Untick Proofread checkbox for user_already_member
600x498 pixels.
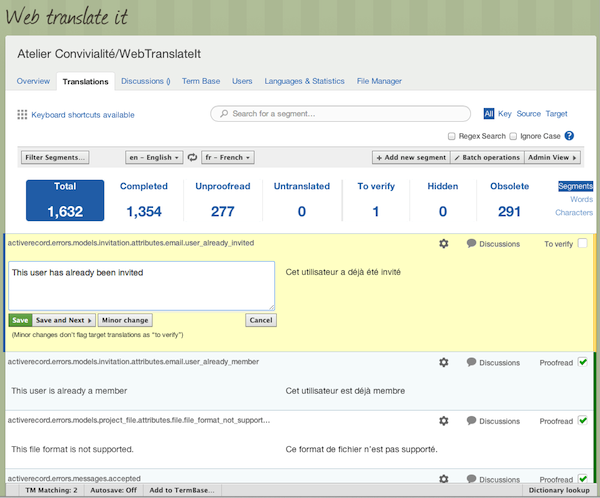coord(583,362)
